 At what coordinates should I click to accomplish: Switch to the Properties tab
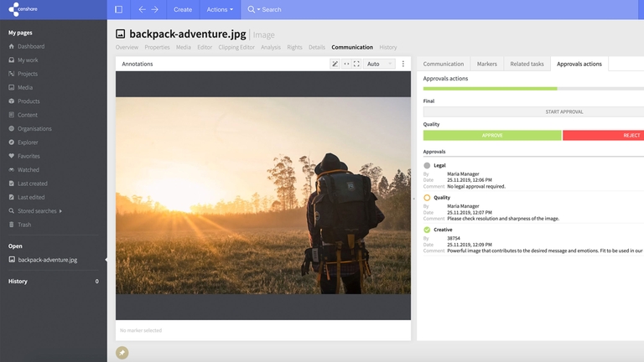157,47
